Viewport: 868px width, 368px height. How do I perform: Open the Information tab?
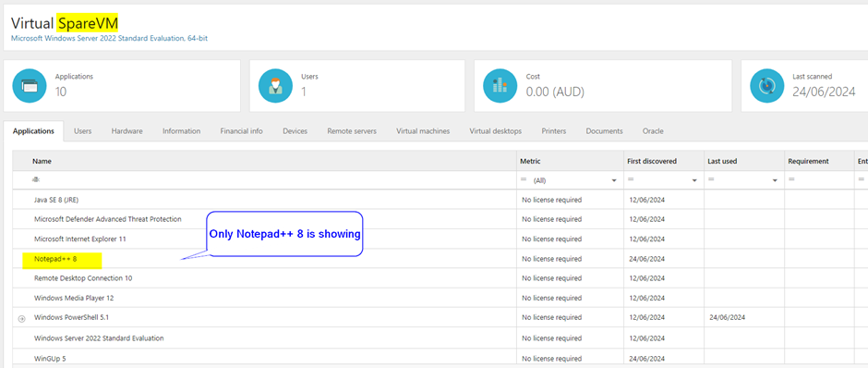point(182,131)
